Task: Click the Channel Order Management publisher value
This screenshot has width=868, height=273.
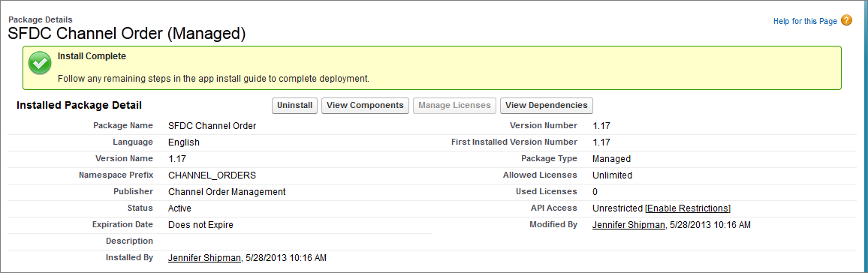Action: pyautogui.click(x=227, y=192)
